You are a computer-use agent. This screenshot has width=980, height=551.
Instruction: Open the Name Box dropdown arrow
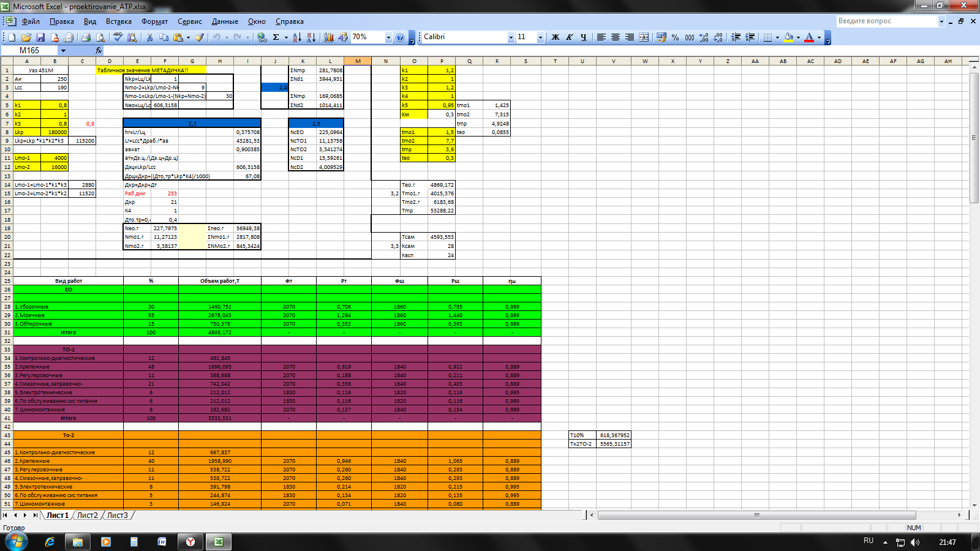click(63, 50)
